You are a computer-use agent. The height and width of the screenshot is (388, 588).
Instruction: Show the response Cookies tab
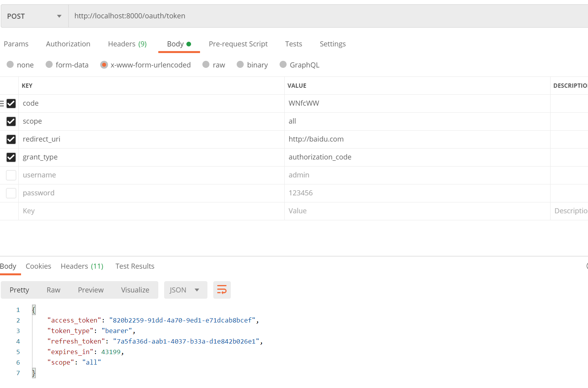(38, 266)
